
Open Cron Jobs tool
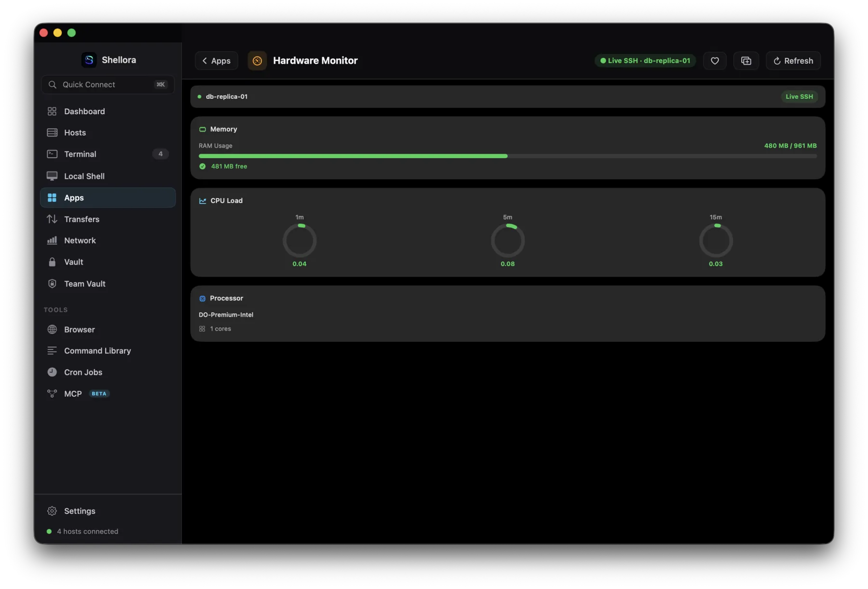tap(108, 372)
